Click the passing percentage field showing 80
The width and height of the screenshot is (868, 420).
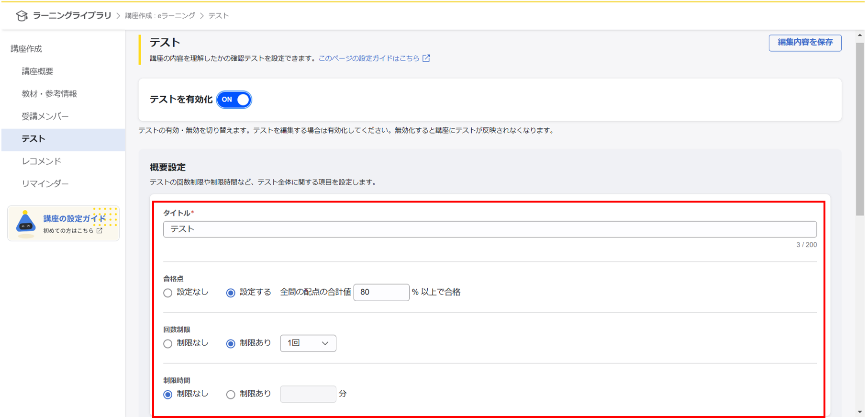381,292
